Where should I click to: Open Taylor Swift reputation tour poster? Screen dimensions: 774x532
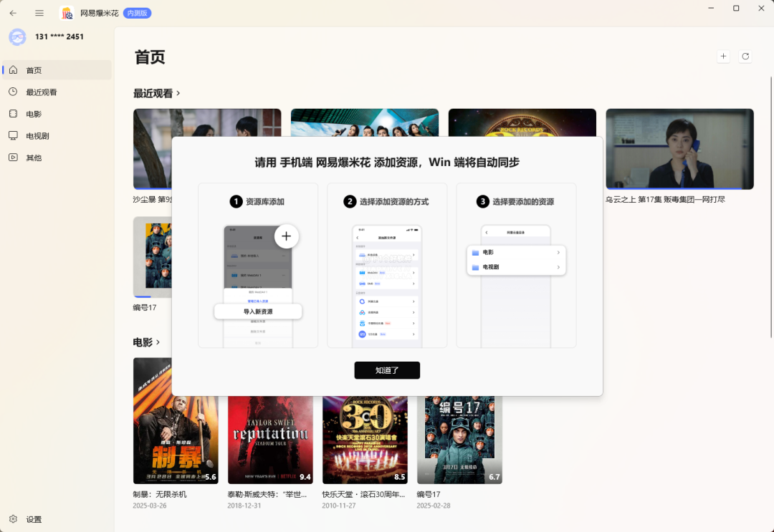pyautogui.click(x=270, y=440)
